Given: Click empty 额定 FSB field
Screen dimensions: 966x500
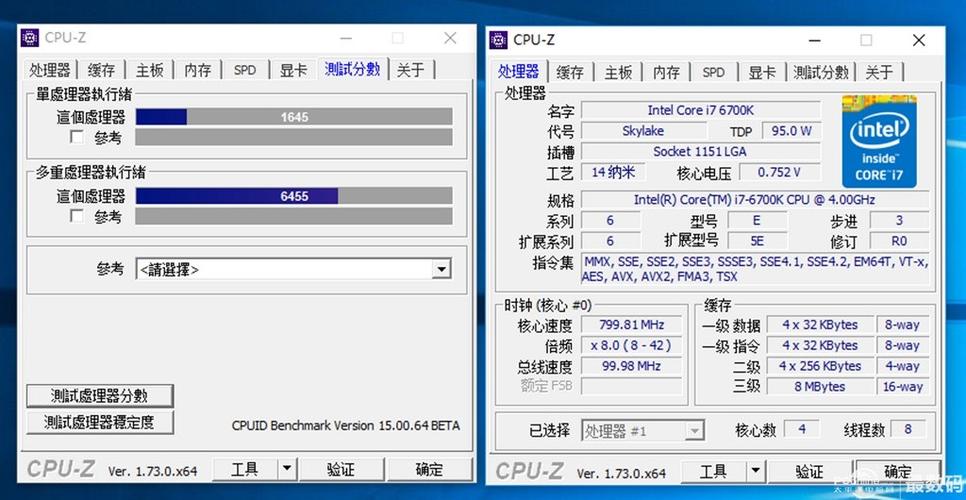Looking at the screenshot, I should 631,386.
